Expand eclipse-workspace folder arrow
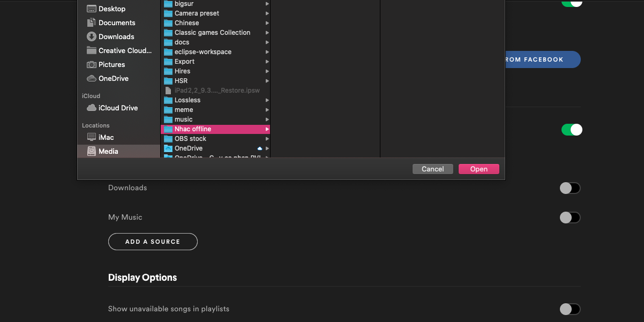 (x=267, y=52)
